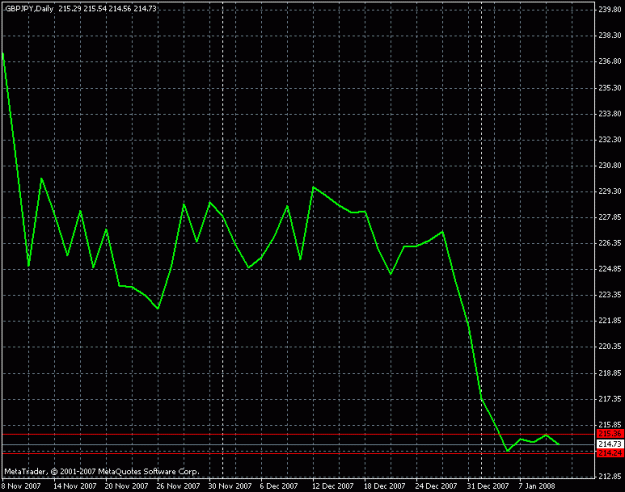
Task: Click the 223.35 price scale value
Action: [610, 295]
